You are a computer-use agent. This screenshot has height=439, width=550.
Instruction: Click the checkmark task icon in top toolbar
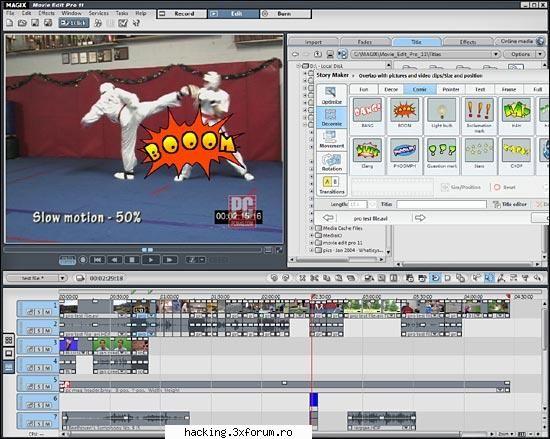click(x=123, y=23)
